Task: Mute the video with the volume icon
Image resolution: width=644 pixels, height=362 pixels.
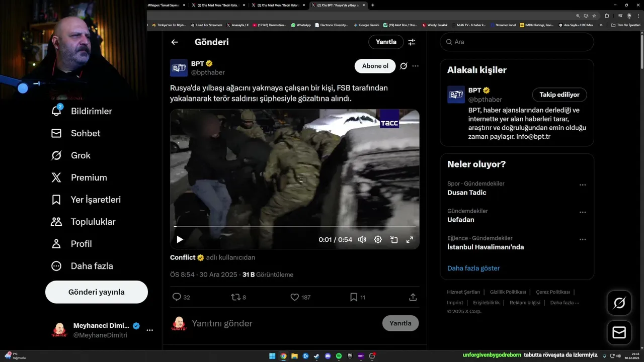Action: [x=362, y=239]
